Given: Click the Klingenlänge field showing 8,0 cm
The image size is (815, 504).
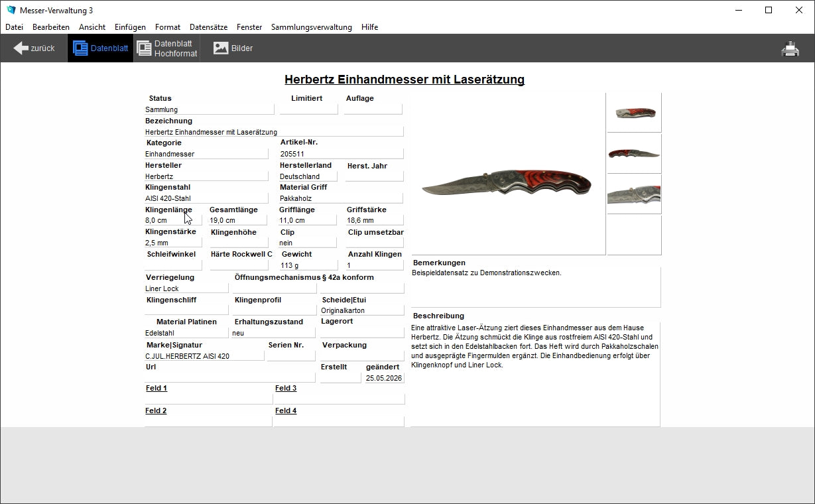Looking at the screenshot, I should pos(173,220).
